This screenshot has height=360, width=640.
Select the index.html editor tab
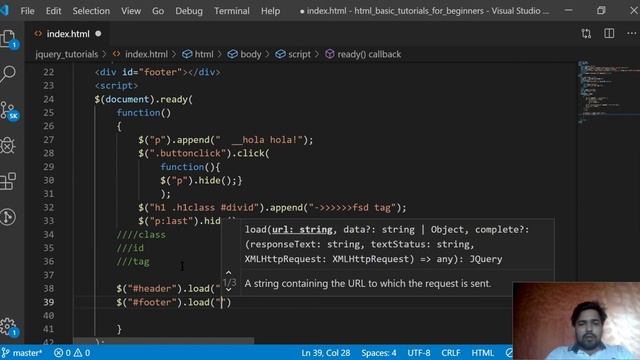[x=68, y=34]
